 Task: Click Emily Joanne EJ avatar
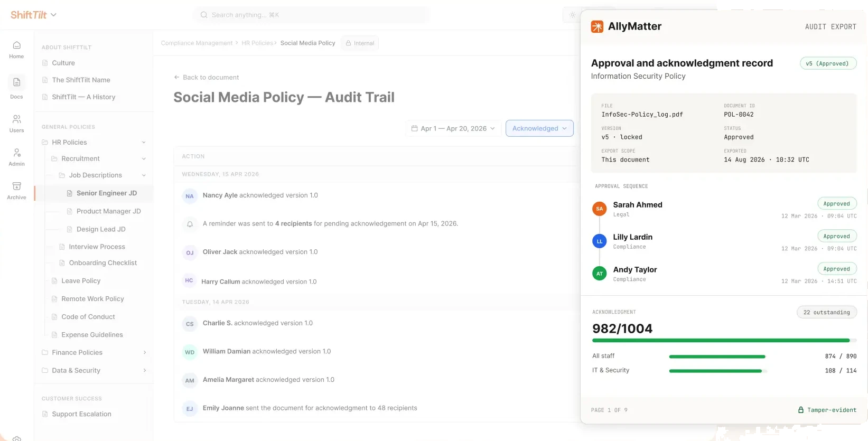coord(190,409)
